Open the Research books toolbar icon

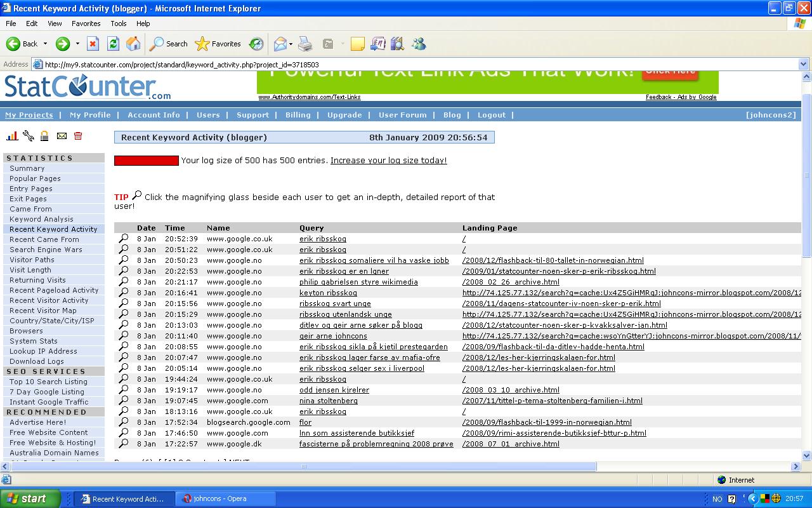coord(398,44)
